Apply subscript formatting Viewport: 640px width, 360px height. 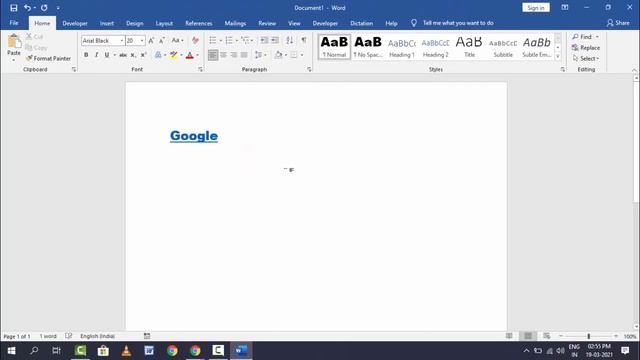(133, 55)
